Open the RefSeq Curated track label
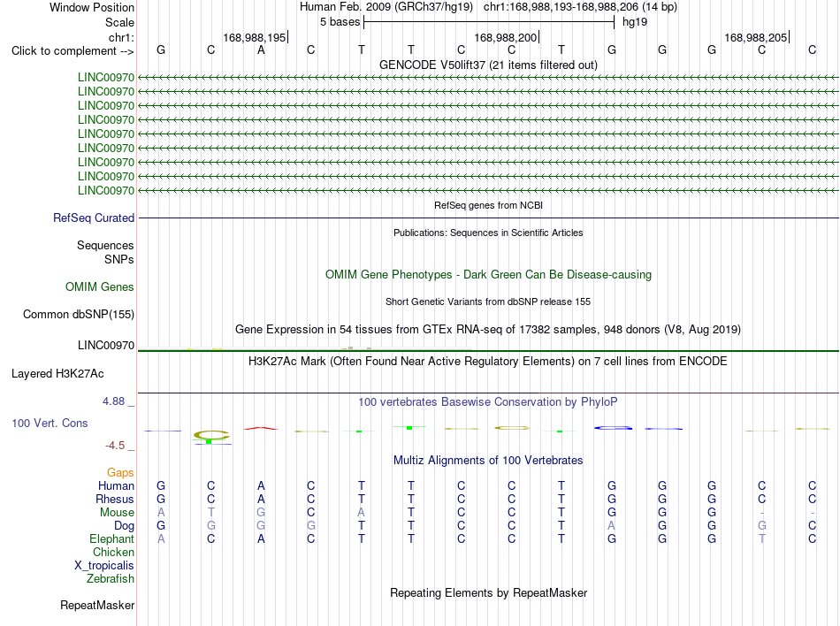This screenshot has width=840, height=626. [x=93, y=218]
